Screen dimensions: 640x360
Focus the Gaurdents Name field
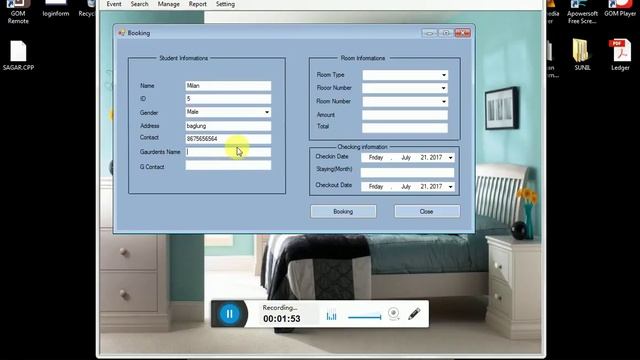point(228,152)
